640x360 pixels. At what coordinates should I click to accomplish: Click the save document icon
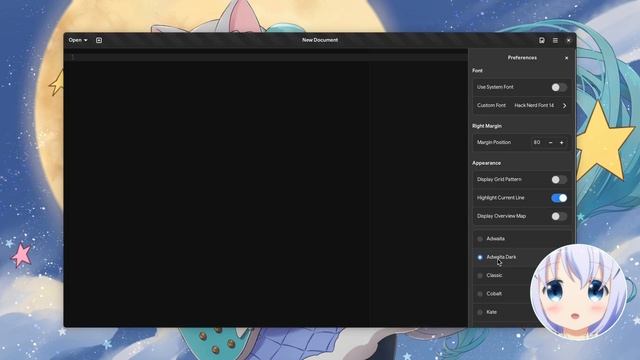click(x=542, y=40)
